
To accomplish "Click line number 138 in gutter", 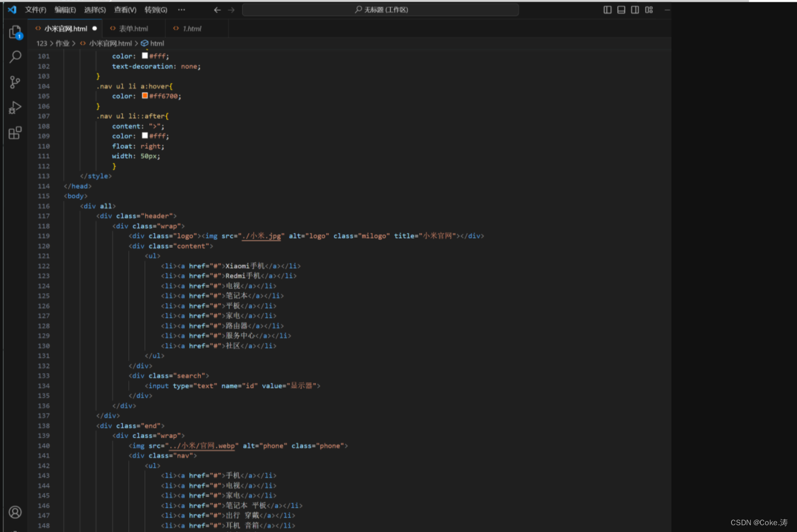I will (44, 426).
